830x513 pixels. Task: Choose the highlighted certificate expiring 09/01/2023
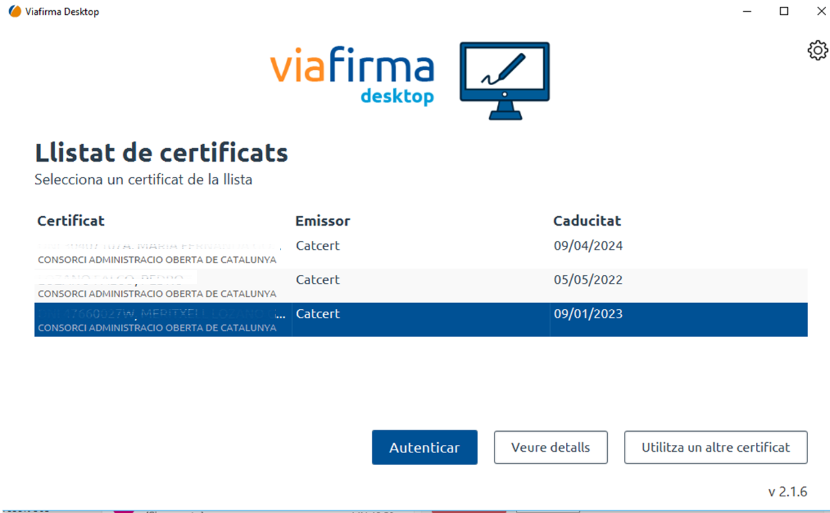coord(588,314)
